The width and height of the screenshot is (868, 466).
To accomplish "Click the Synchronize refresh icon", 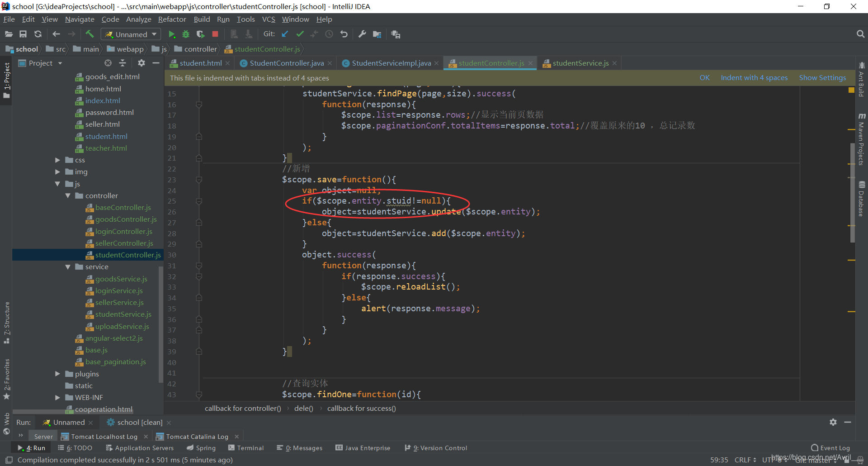I will pyautogui.click(x=38, y=34).
